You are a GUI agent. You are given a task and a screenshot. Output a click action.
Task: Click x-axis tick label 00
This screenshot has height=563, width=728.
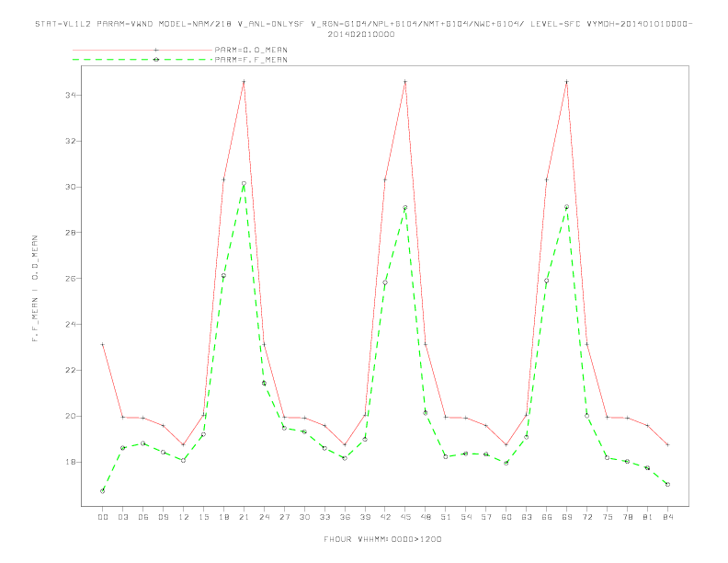pos(103,517)
